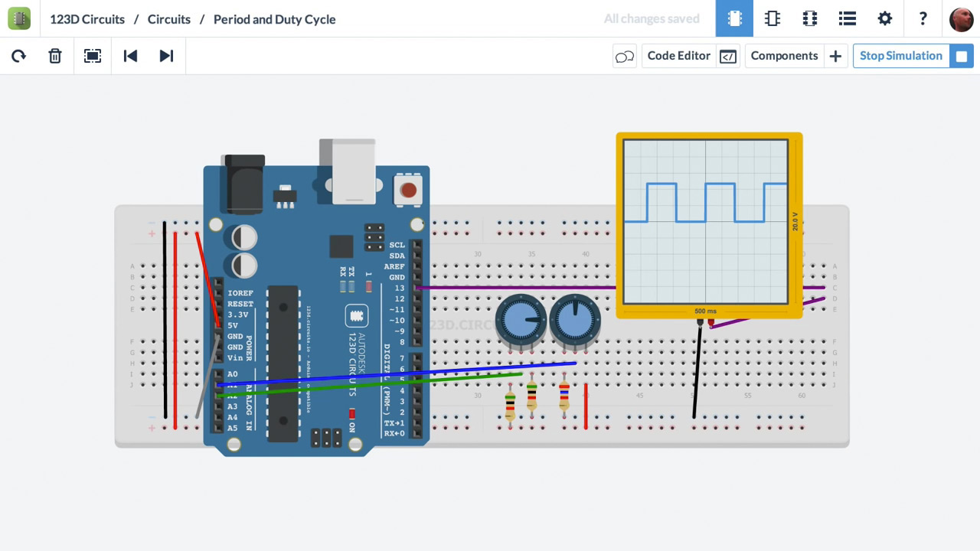Viewport: 980px width, 551px height.
Task: Go to the next step
Action: pos(166,56)
